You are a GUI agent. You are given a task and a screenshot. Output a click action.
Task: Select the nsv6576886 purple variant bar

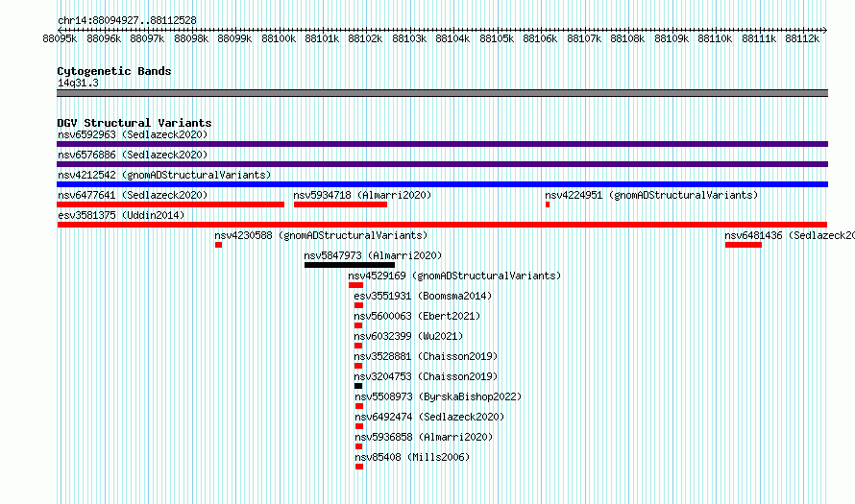point(442,164)
